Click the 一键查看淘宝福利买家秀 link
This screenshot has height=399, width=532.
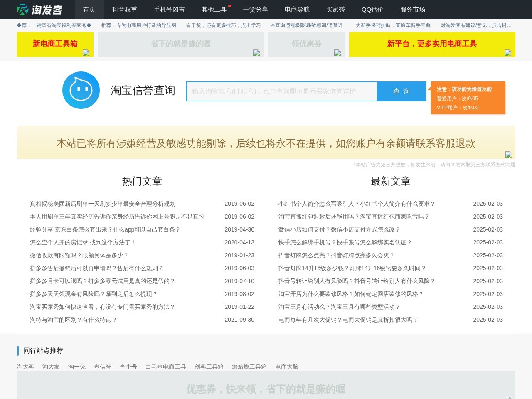pyautogui.click(x=54, y=25)
